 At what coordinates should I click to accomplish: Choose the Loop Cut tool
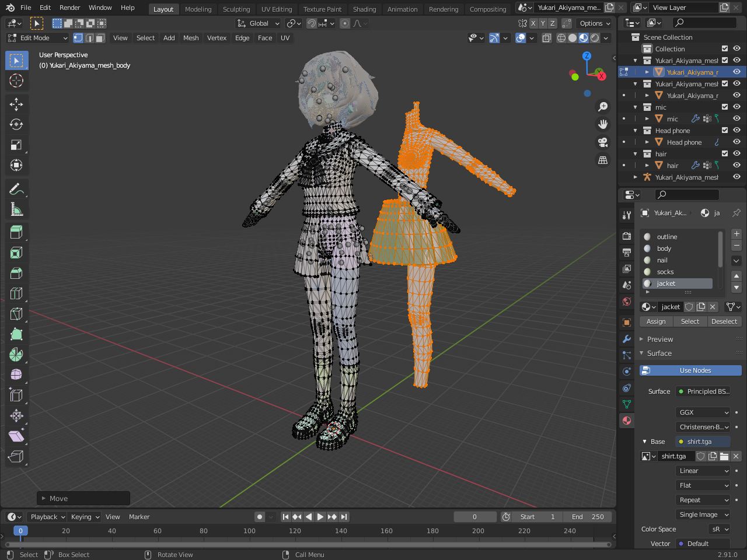pos(16,293)
